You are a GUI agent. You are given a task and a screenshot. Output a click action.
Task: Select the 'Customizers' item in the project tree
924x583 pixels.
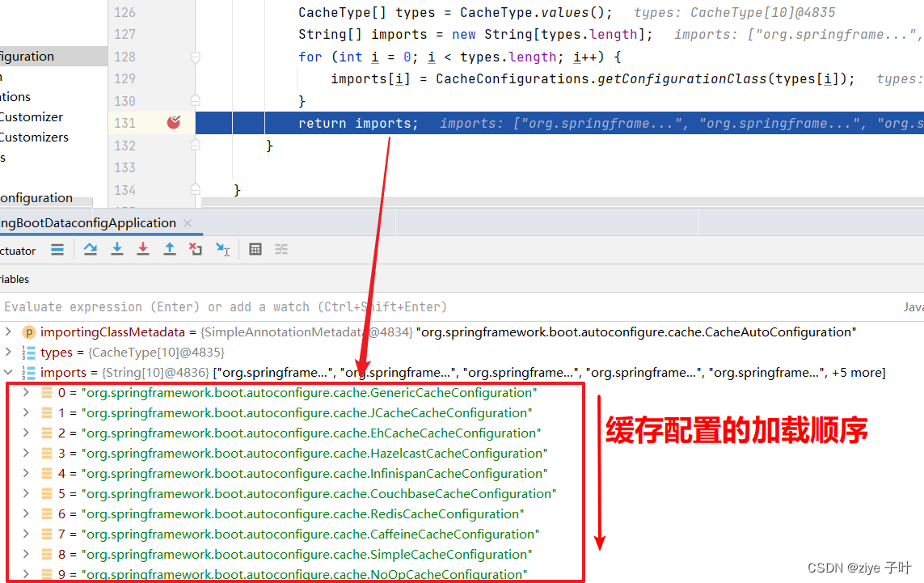[34, 137]
